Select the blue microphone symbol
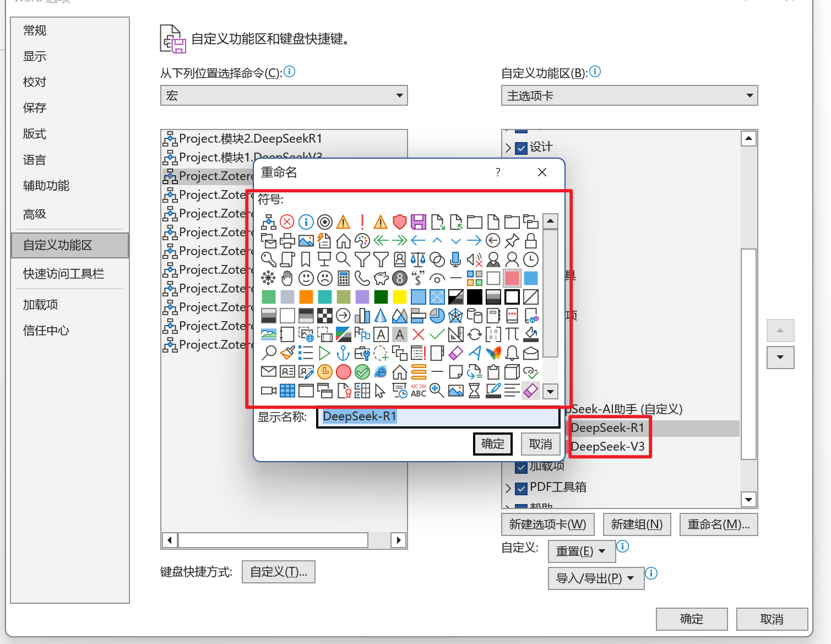This screenshot has height=644, width=831. pos(455,259)
